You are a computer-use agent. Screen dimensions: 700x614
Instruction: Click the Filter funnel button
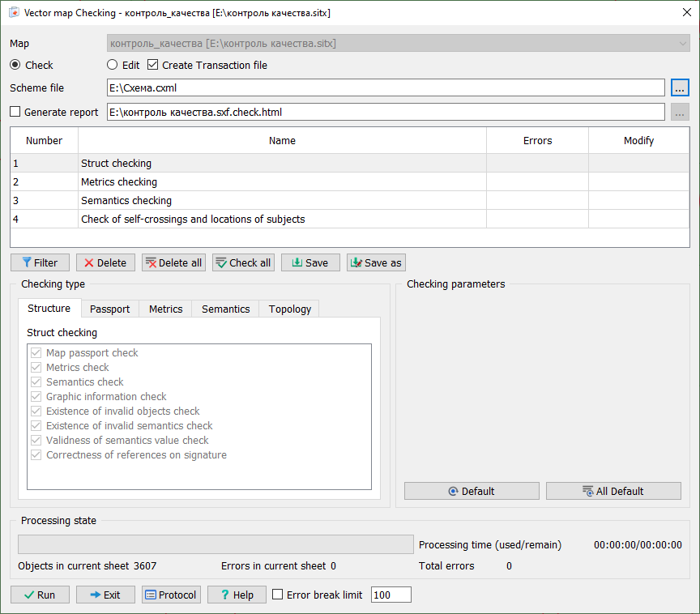tap(40, 262)
